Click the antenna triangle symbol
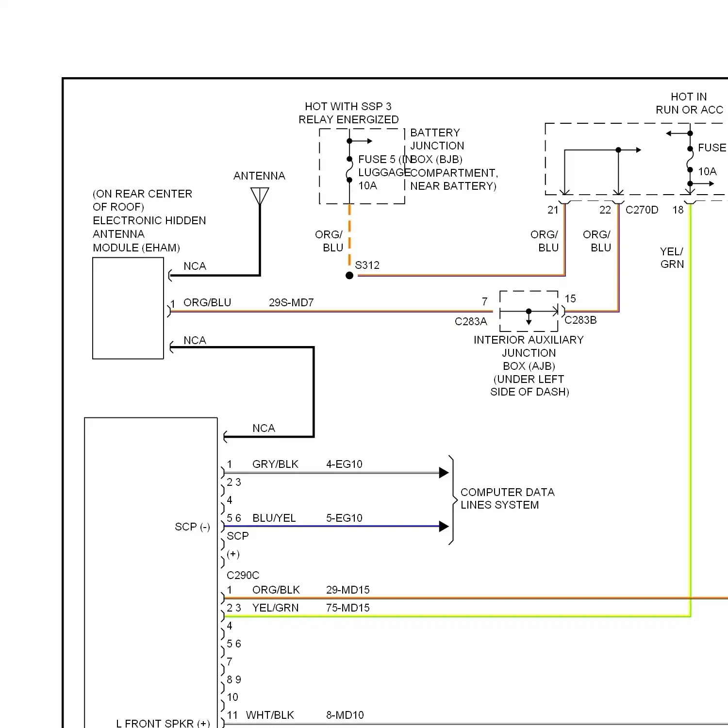 click(x=260, y=196)
